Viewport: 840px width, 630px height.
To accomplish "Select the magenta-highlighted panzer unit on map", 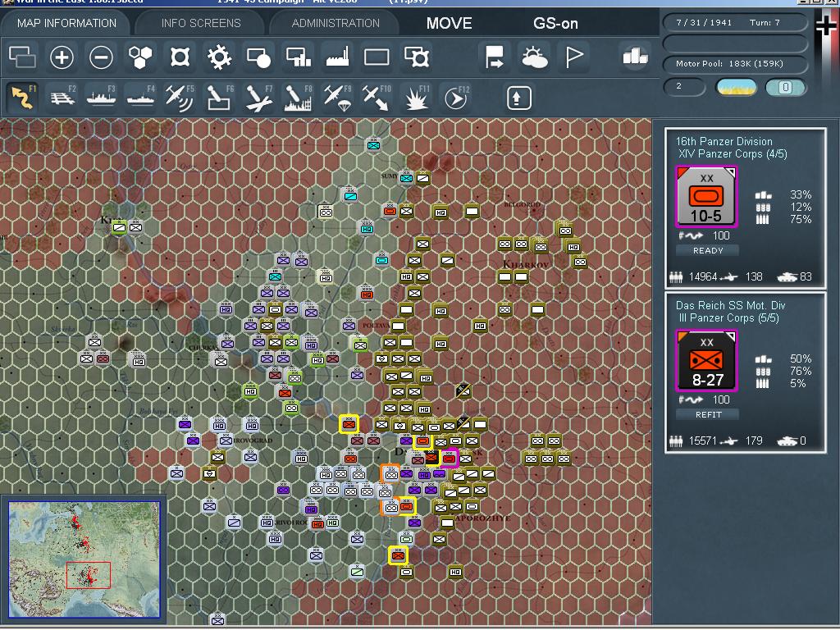I will tap(449, 459).
